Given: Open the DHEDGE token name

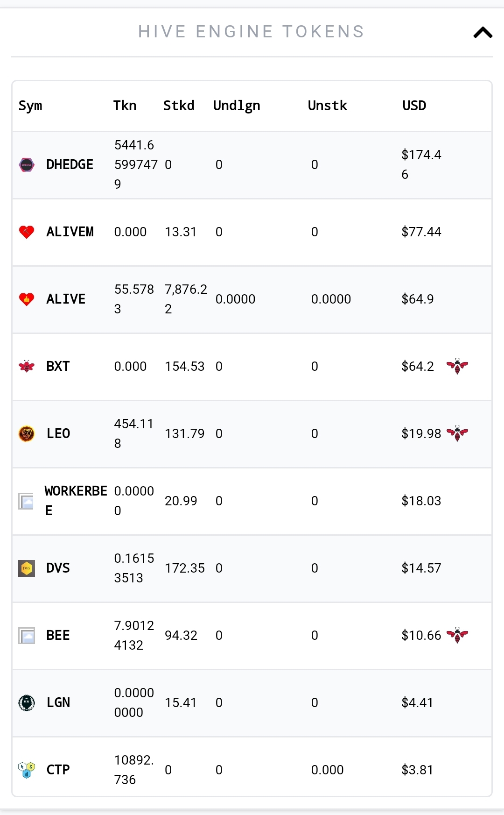Looking at the screenshot, I should click(70, 164).
